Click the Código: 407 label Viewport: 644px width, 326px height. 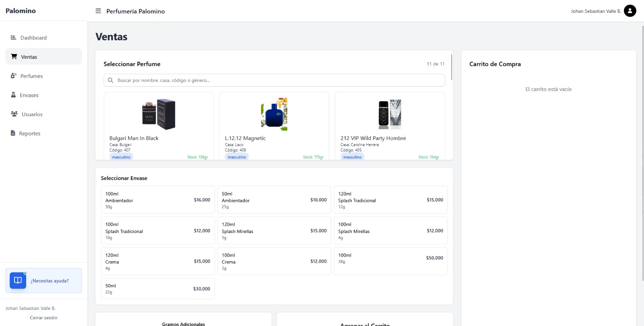(x=120, y=150)
